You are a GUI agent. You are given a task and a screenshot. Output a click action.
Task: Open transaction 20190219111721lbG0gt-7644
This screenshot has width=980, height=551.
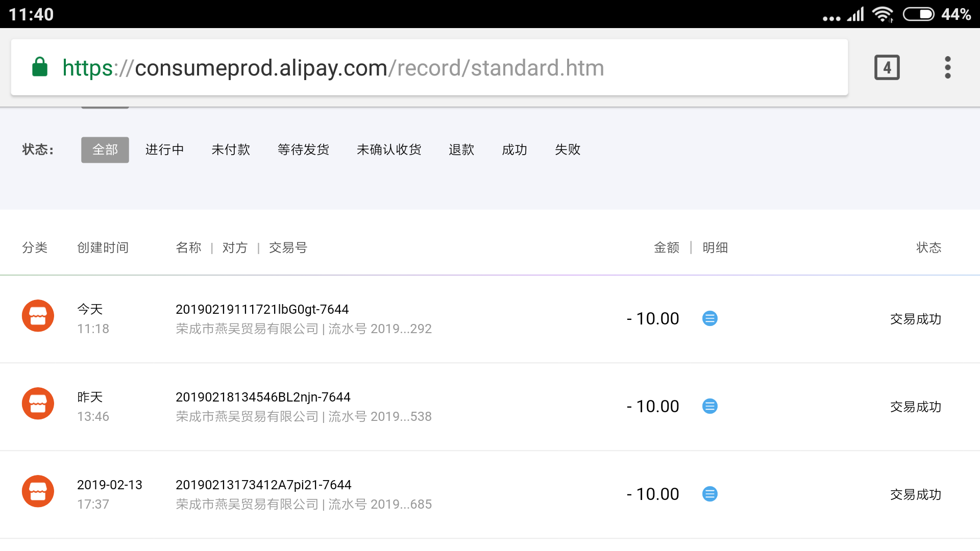point(262,309)
